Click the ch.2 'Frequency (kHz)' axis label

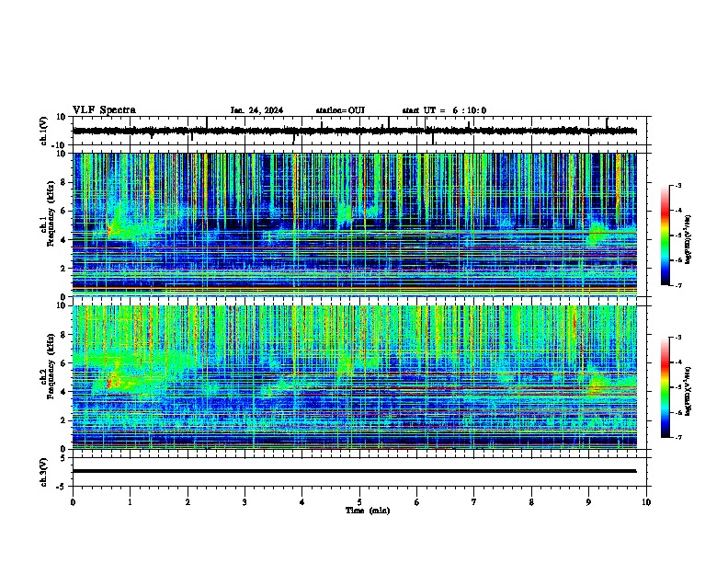coord(51,366)
